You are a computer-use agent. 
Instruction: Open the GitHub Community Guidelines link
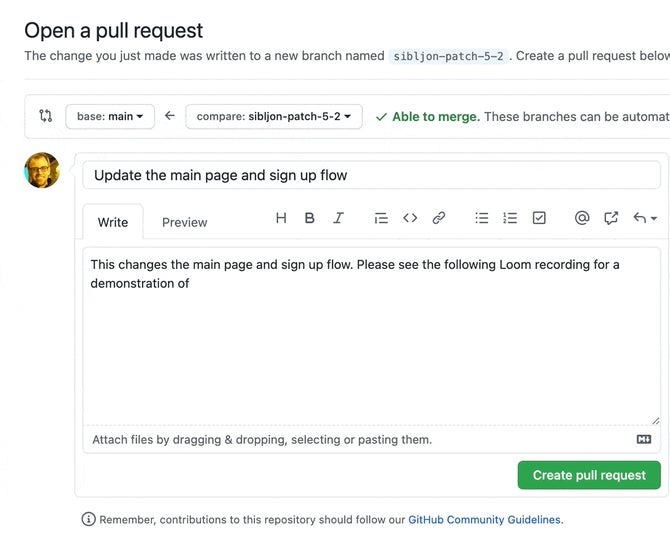pos(484,519)
